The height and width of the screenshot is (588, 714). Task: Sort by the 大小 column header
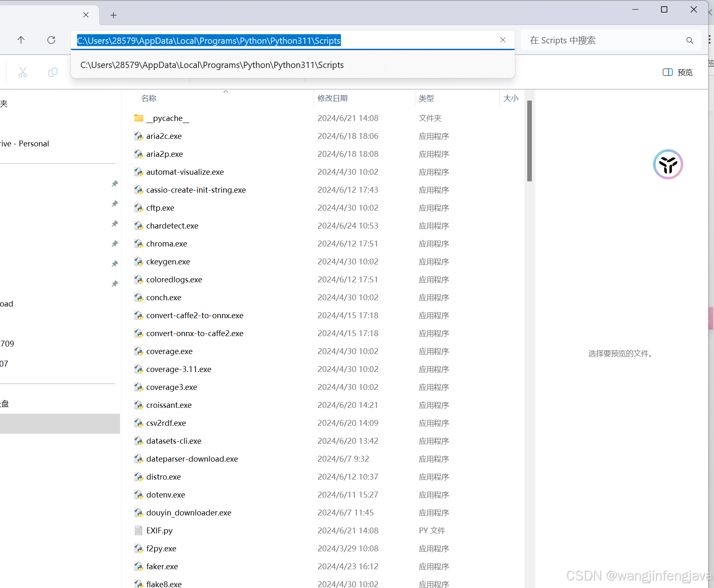[x=511, y=98]
